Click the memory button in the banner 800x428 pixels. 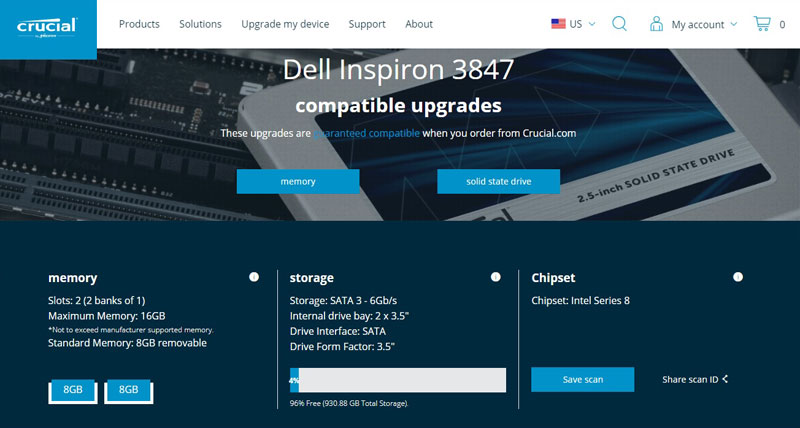click(x=298, y=182)
